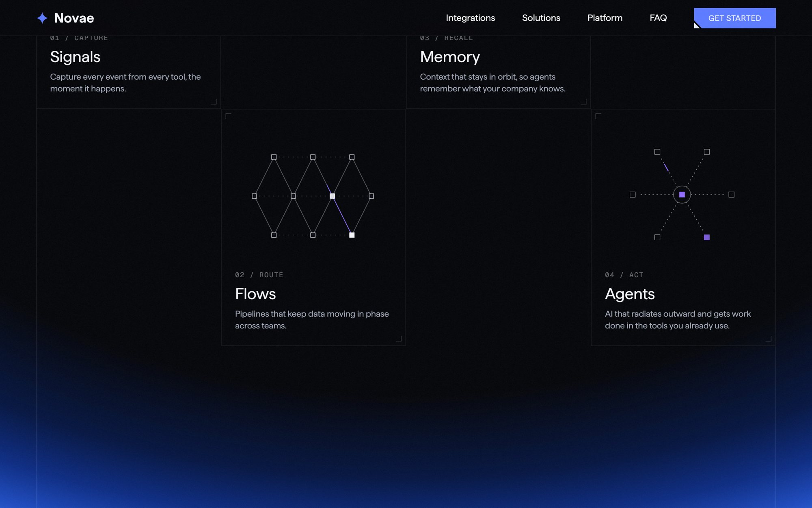Click the Flows hexagon lattice diagram
This screenshot has width=812, height=508.
[x=313, y=196]
